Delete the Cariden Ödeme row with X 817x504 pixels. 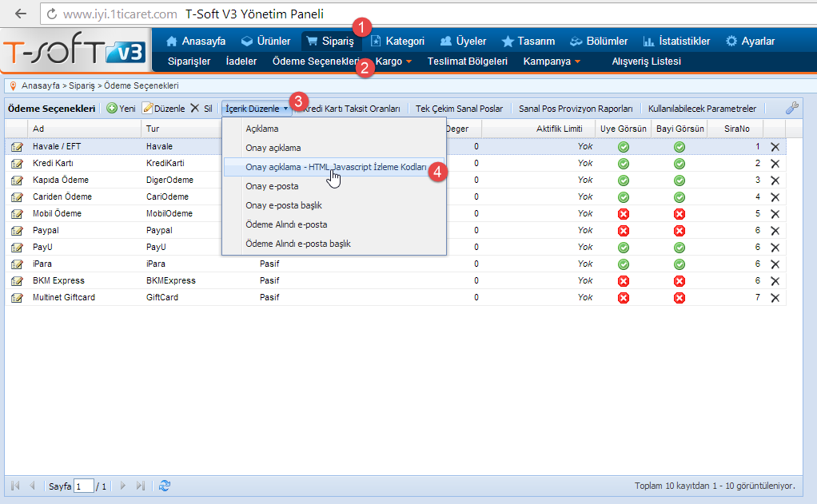click(x=775, y=196)
